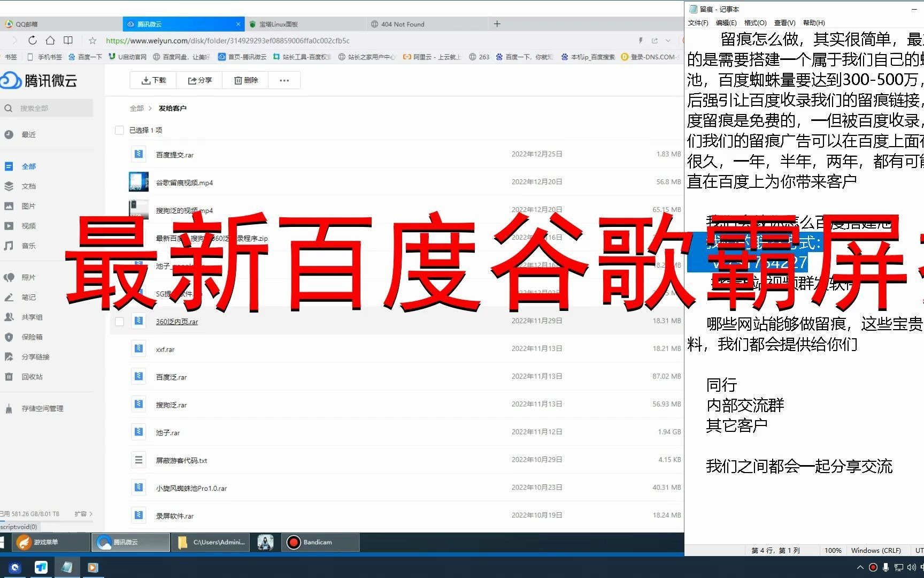Select the xxf.rar file
The image size is (924, 578).
[165, 349]
